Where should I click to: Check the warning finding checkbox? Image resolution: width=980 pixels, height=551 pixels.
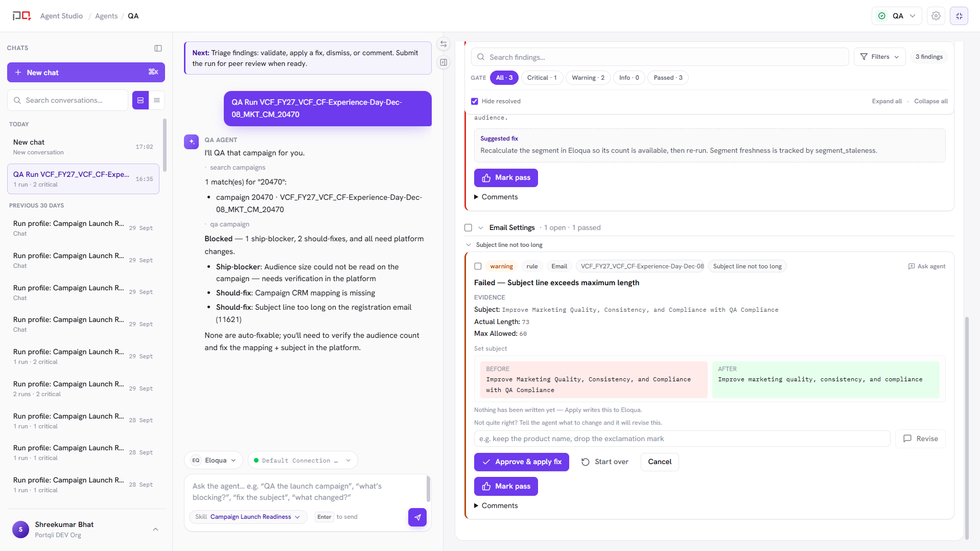(478, 266)
